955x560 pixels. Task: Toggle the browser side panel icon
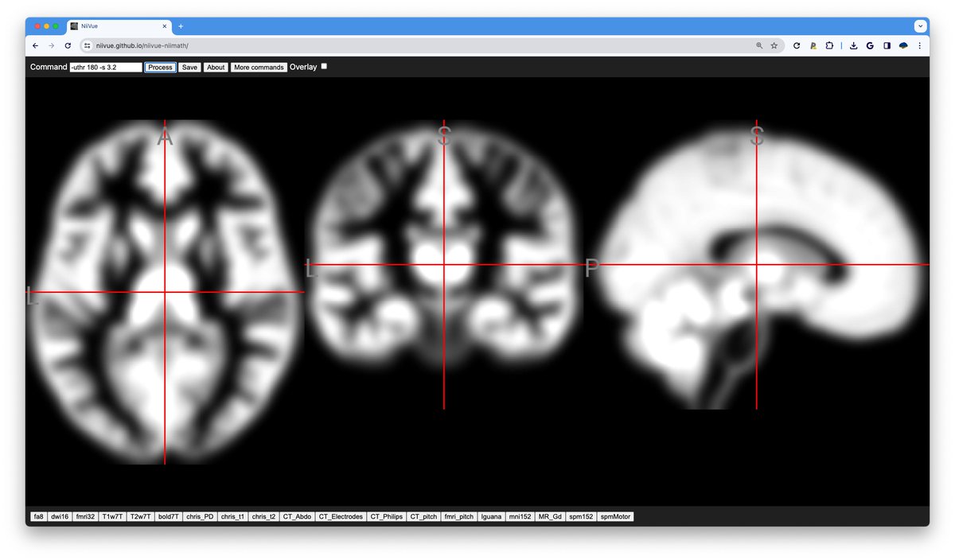887,45
